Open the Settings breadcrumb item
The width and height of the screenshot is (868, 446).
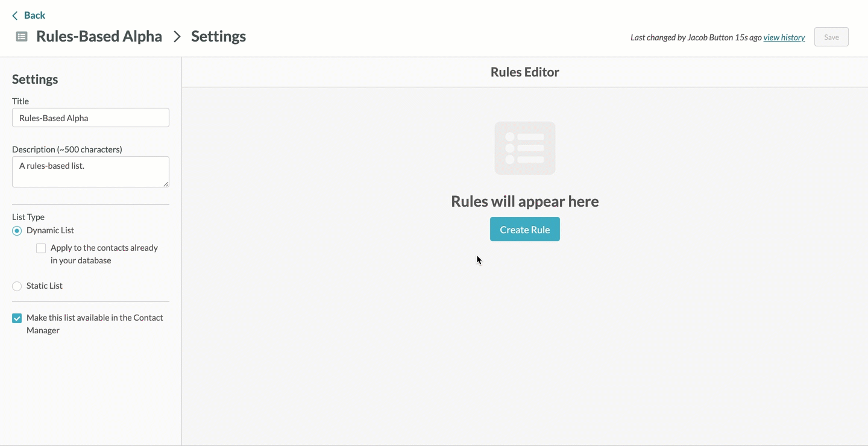(218, 36)
